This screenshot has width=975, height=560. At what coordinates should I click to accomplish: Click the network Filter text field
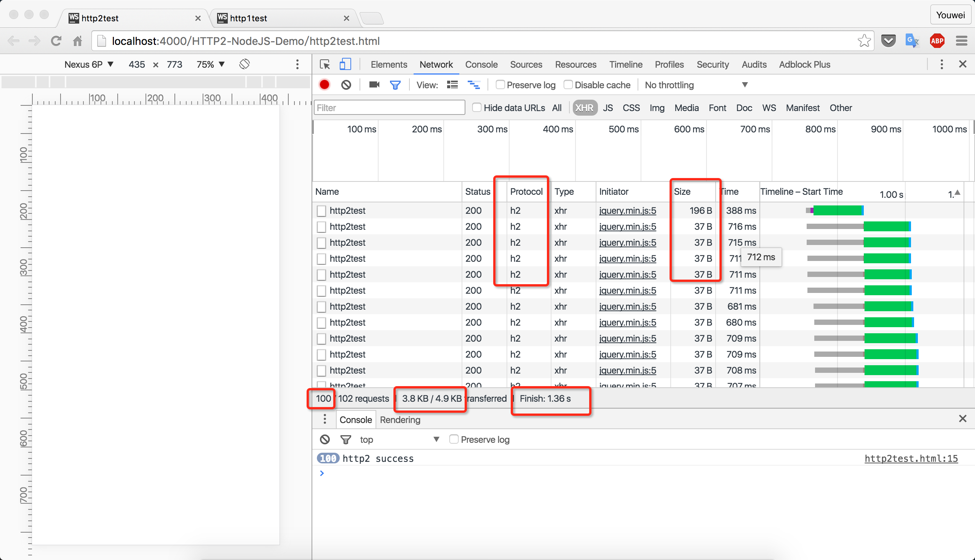(x=389, y=108)
